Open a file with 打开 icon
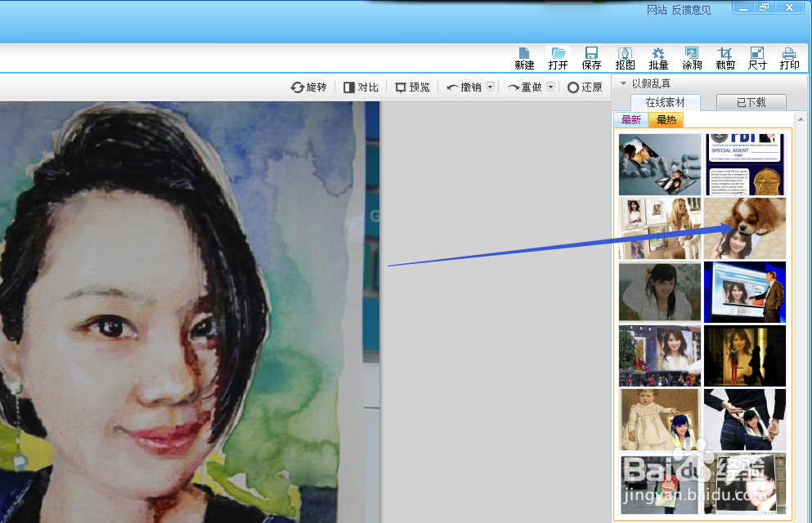The height and width of the screenshot is (523, 812). click(558, 59)
